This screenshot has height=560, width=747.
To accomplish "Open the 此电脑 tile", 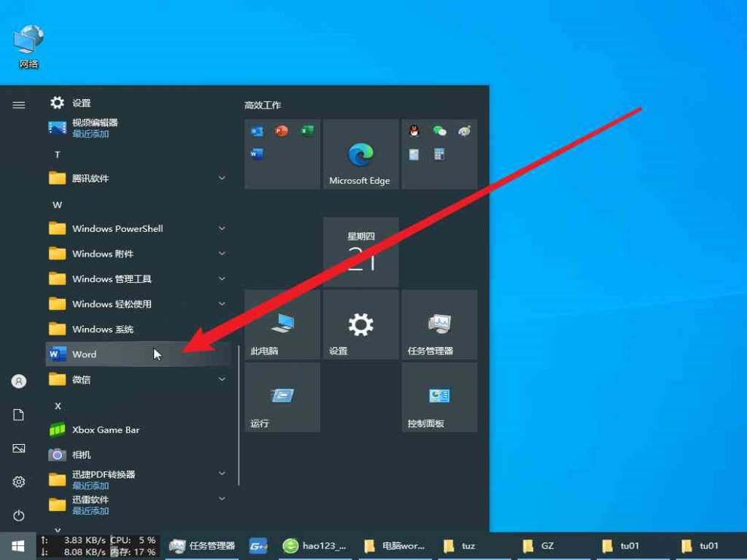I will (x=282, y=324).
